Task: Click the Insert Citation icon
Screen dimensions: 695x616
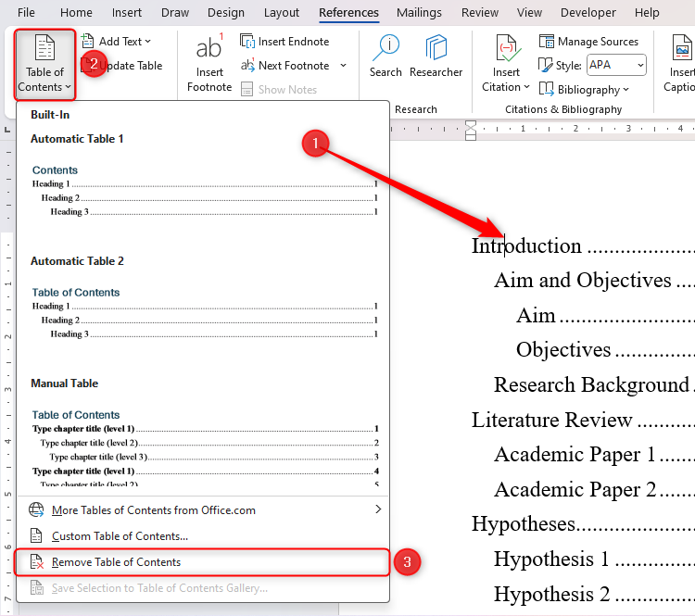Action: coord(507,48)
